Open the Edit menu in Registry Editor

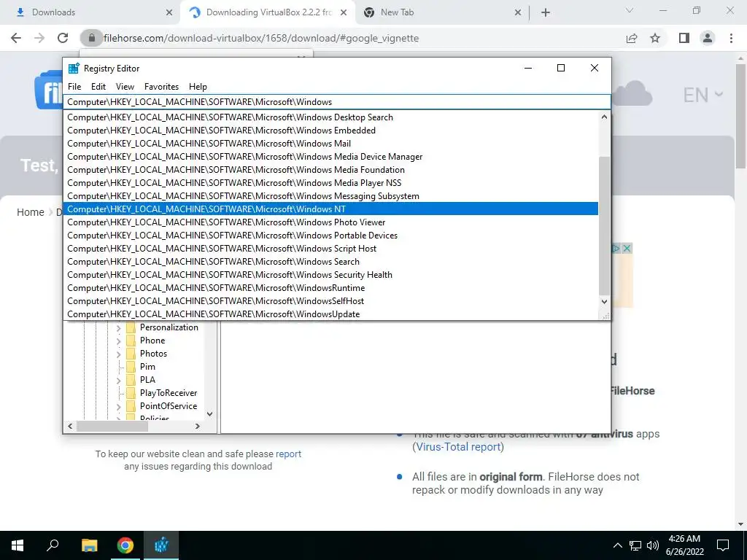coord(98,87)
